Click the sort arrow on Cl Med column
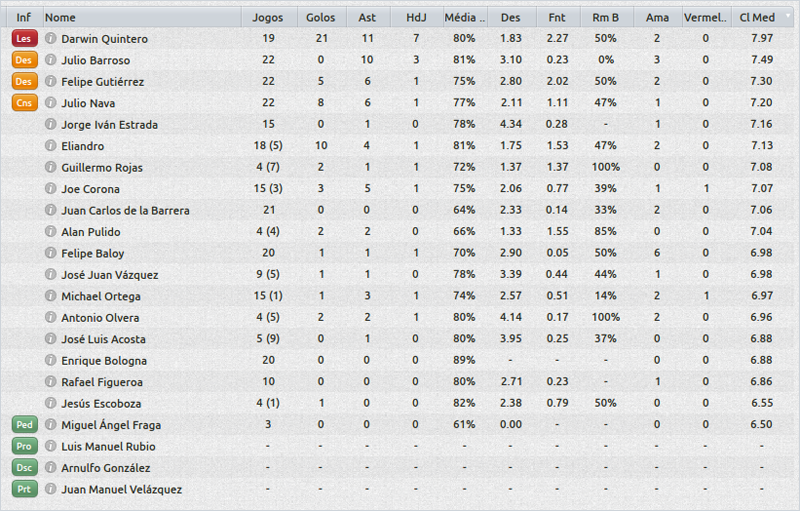This screenshot has height=511, width=800. 787,17
